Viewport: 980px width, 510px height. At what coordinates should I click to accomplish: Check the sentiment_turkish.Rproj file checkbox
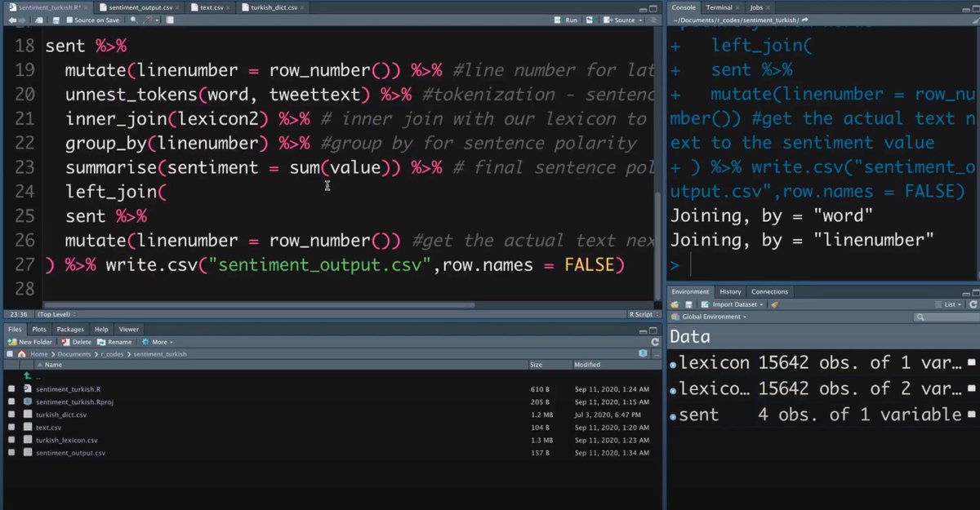(x=11, y=401)
